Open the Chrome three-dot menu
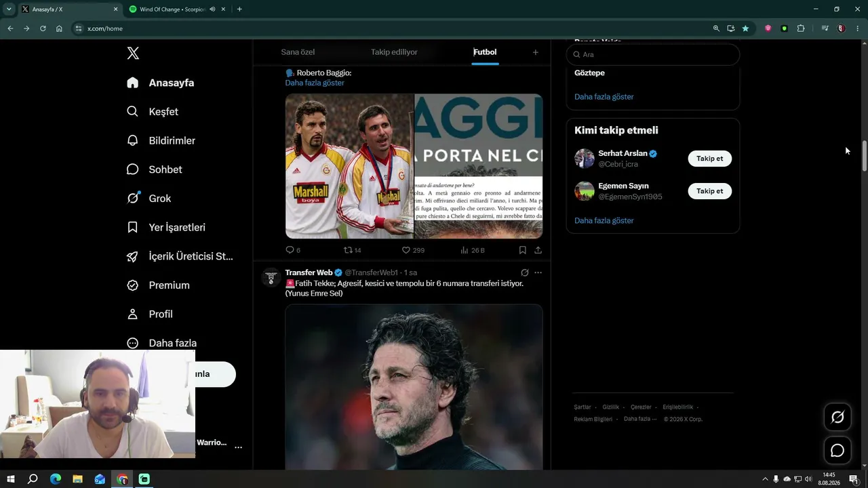868x488 pixels. [x=858, y=28]
